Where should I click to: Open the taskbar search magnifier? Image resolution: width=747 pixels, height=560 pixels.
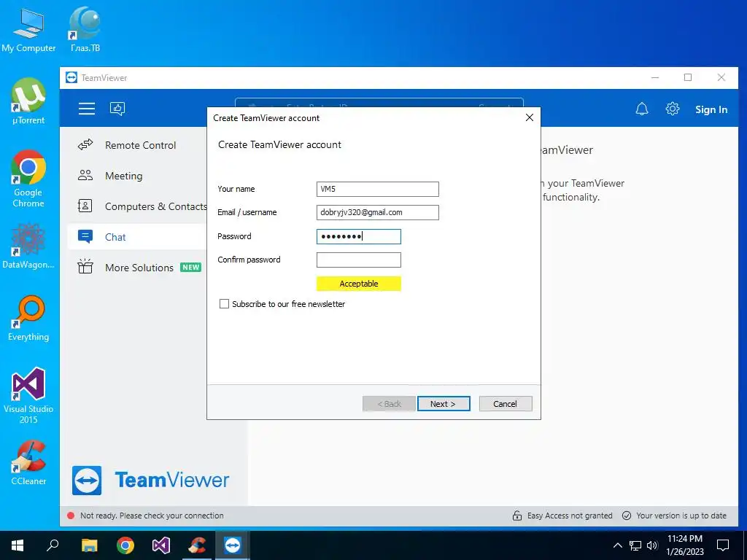click(x=53, y=545)
